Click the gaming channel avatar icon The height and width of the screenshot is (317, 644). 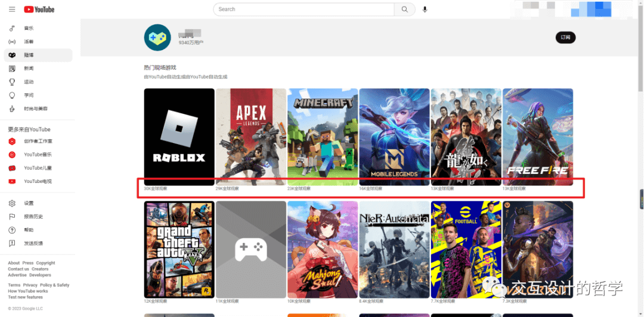coord(157,38)
